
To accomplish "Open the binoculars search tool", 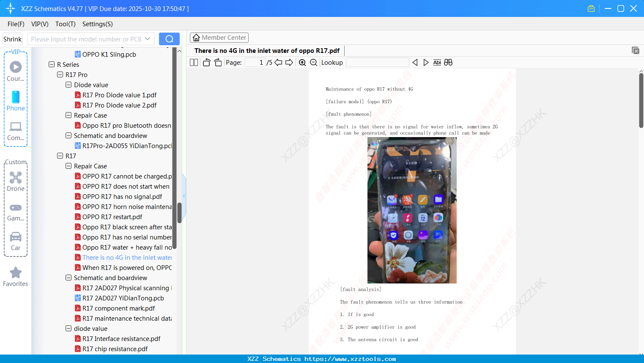I will click(448, 62).
